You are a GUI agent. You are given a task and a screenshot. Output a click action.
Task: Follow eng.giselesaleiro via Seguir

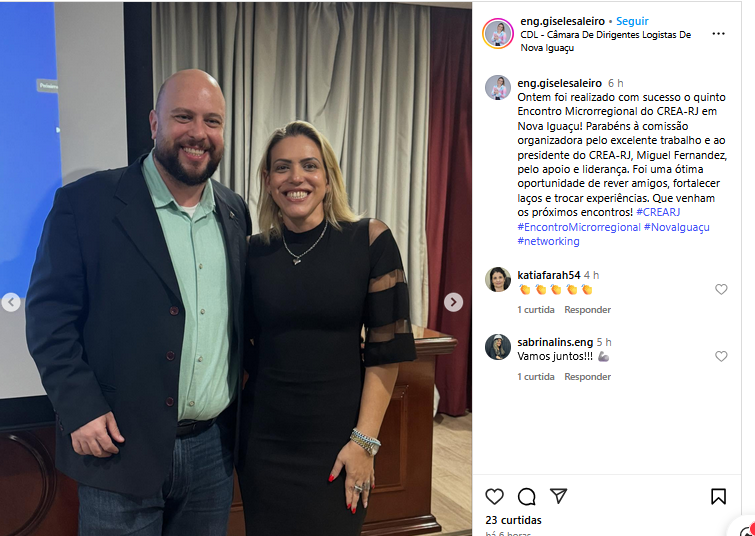(x=632, y=21)
